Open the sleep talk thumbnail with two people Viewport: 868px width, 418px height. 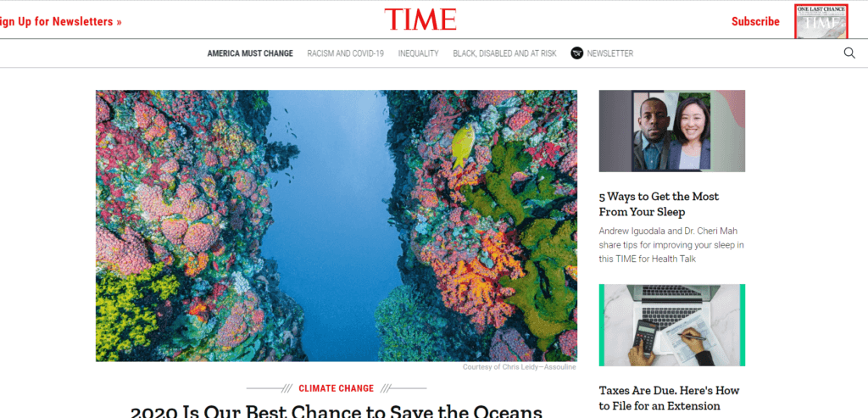pyautogui.click(x=672, y=131)
